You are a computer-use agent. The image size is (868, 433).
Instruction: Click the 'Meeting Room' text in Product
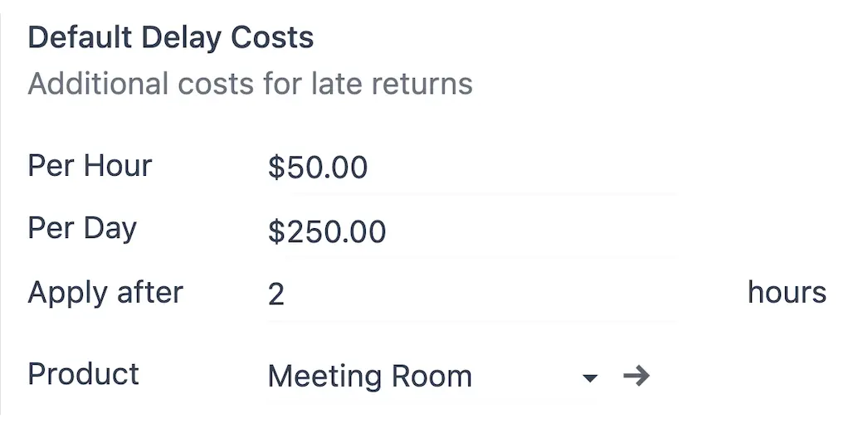(369, 377)
